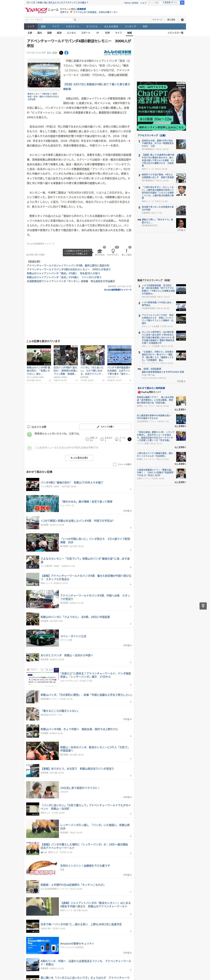The image size is (210, 980).
Task: Open the レッサーパンダ引っ越し article
Action: coord(95,827)
